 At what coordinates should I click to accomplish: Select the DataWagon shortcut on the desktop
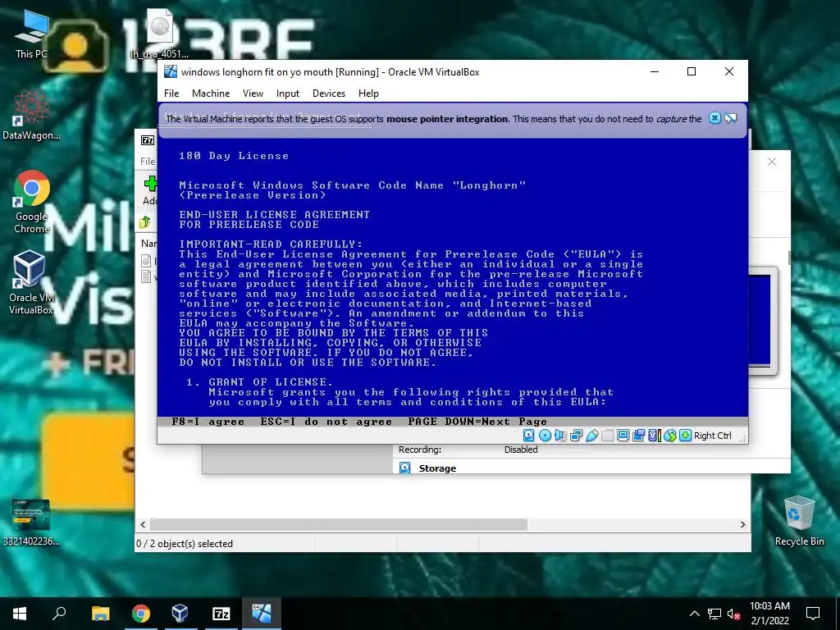[x=32, y=115]
